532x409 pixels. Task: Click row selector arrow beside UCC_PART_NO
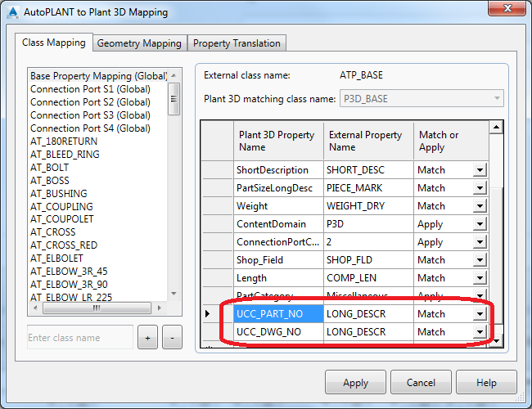208,313
